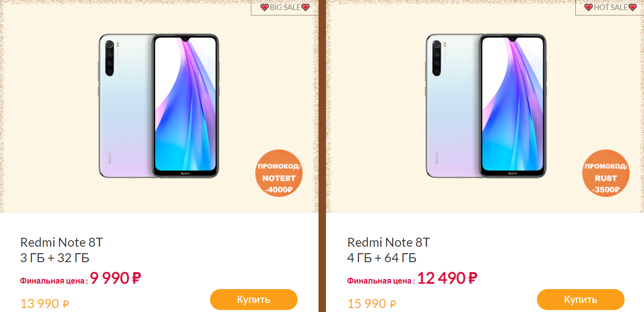Select the Redmi Note 8T 3 ГБ title
The height and width of the screenshot is (312, 644).
click(62, 243)
